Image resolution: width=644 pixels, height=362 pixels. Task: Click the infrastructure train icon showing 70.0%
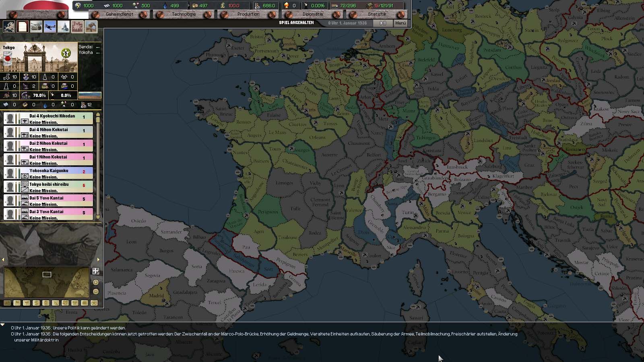tap(26, 95)
